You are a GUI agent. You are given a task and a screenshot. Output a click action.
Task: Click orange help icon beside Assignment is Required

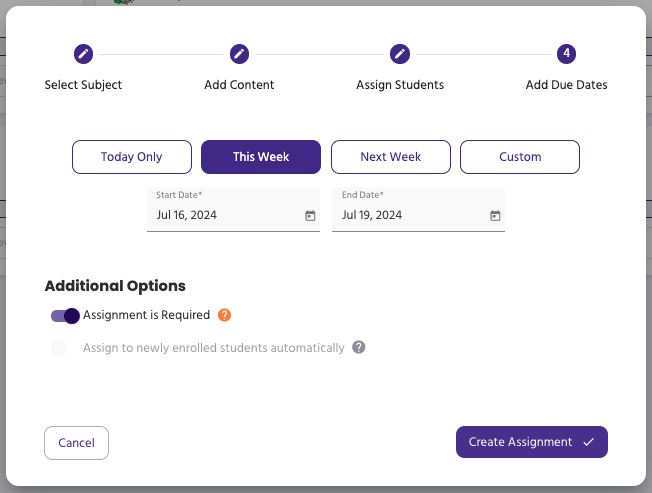(x=225, y=315)
